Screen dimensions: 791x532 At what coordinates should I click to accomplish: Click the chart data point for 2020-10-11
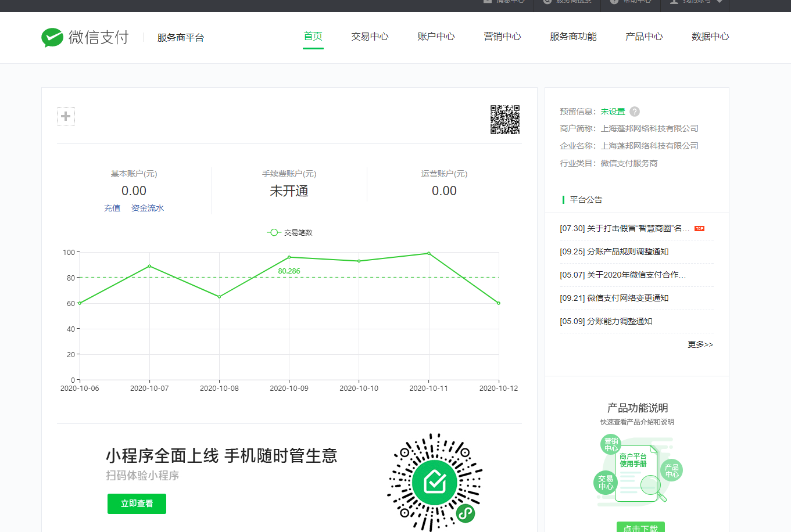tap(429, 253)
